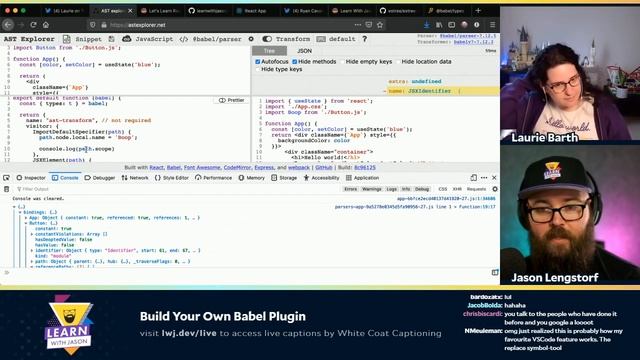
Task: Clear the console with the trash icon
Action: (7, 189)
